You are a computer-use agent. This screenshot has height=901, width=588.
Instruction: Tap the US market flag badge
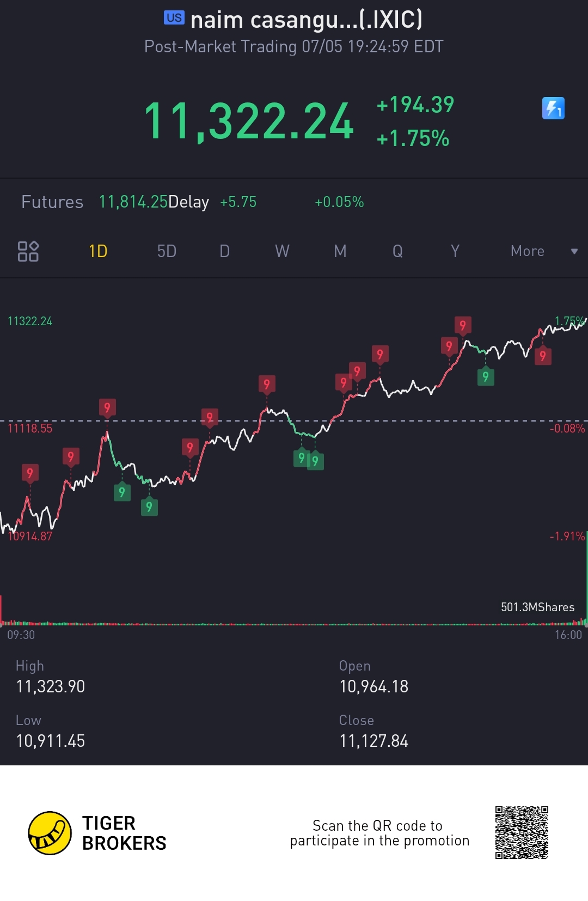[174, 18]
